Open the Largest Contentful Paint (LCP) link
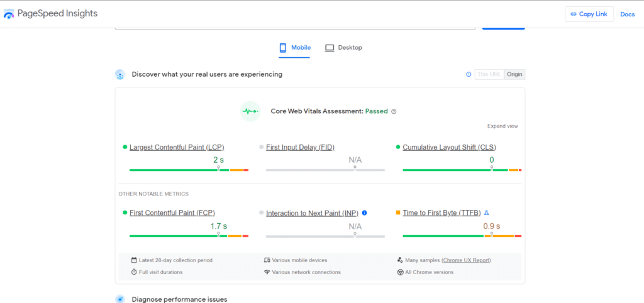 tap(177, 147)
